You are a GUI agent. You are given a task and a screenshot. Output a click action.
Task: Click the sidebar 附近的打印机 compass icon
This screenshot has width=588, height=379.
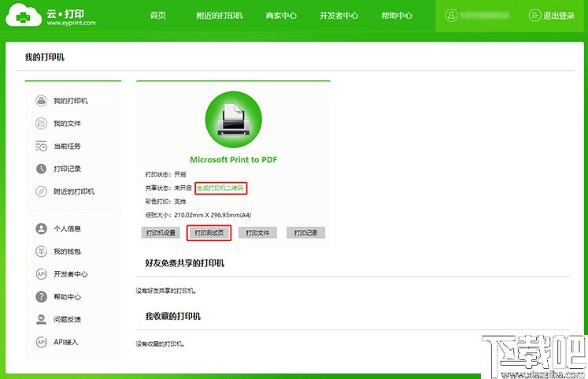point(41,191)
